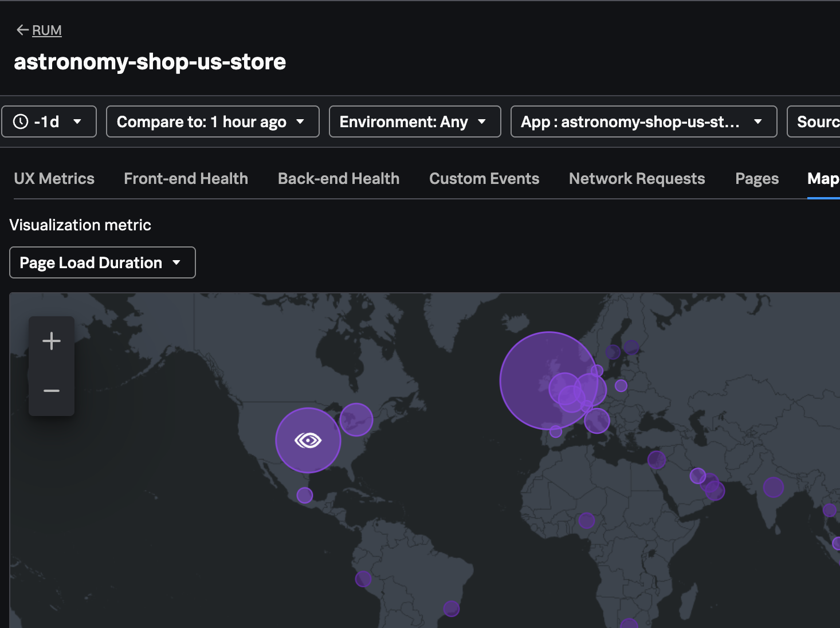Open the Page Load Duration metric dropdown
Screen dimensions: 840x628
click(102, 262)
